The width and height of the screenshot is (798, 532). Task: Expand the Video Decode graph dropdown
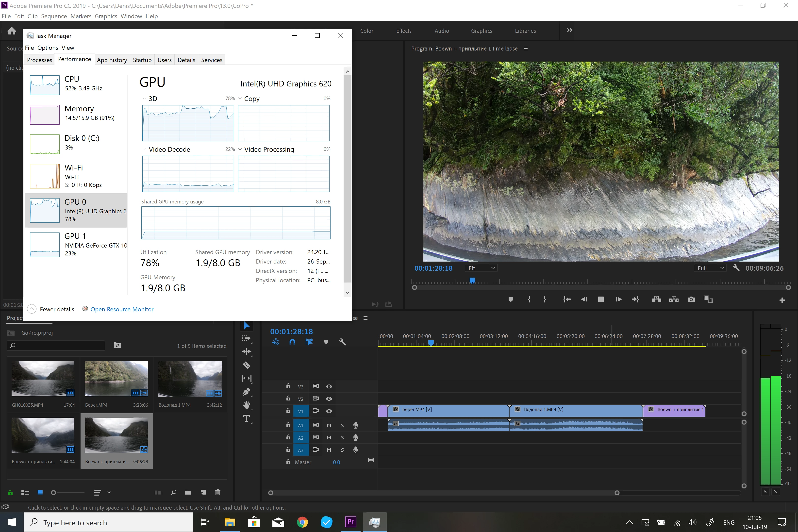tap(144, 149)
